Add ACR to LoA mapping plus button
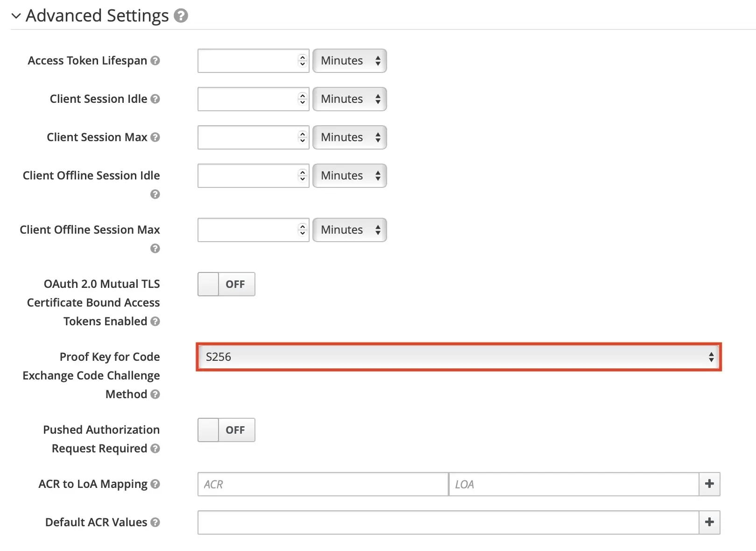This screenshot has width=756, height=551. [709, 484]
